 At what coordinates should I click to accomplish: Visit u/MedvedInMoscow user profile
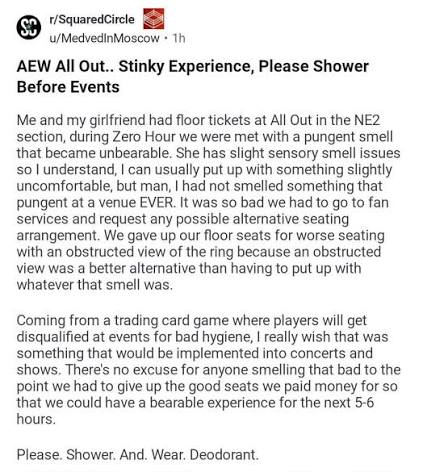pyautogui.click(x=104, y=38)
